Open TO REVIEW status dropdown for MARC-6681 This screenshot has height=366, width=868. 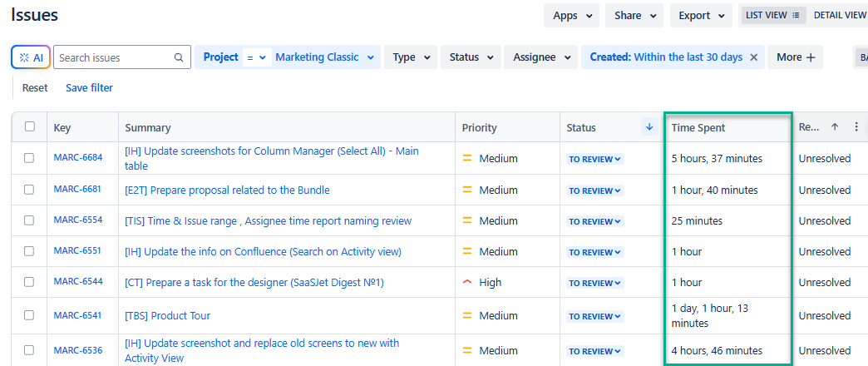coord(595,190)
